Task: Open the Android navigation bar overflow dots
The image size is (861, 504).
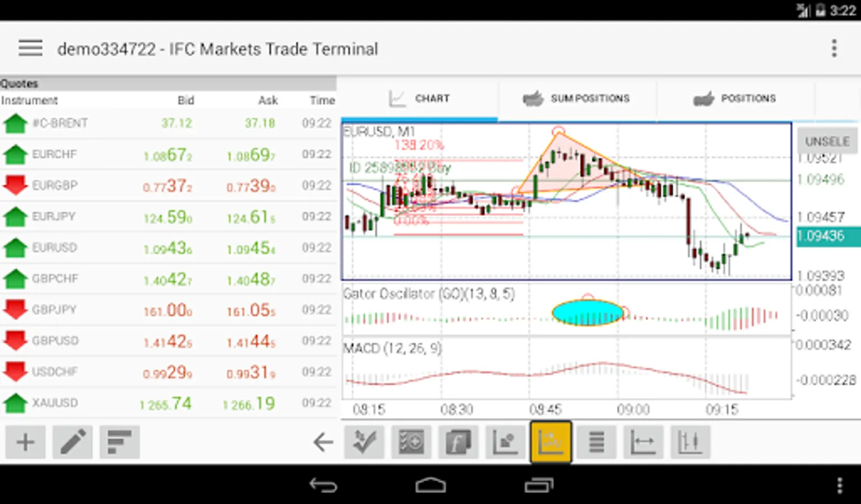Action: point(840,485)
